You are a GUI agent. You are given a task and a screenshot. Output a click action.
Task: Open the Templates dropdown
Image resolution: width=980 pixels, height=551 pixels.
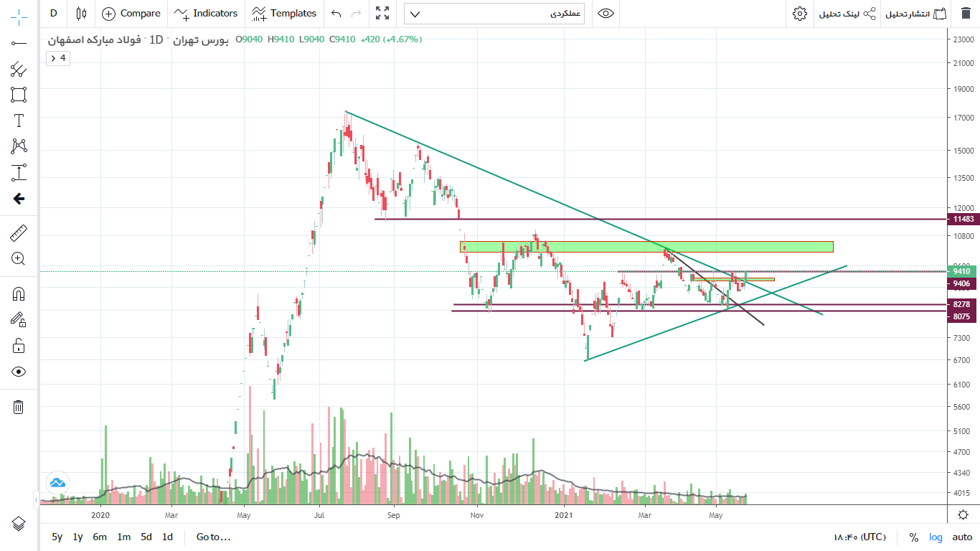(284, 14)
